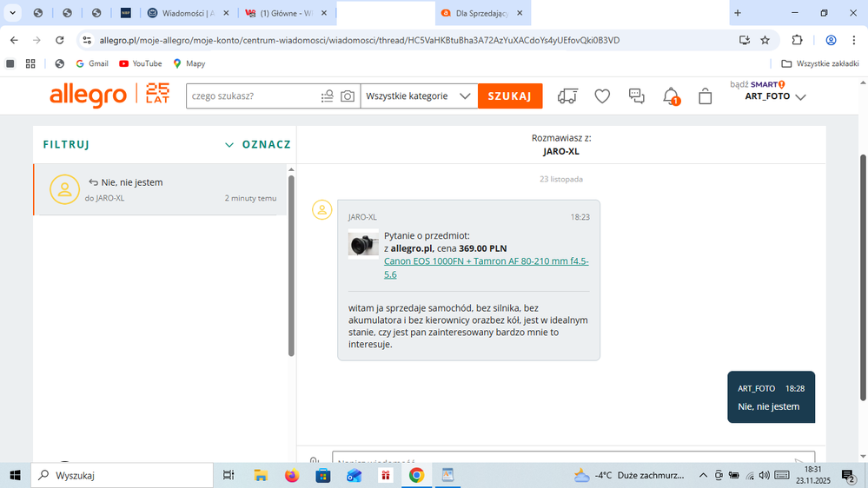Viewport: 868px width, 488px height.
Task: Click the czego szukasz search field
Action: pos(252,96)
